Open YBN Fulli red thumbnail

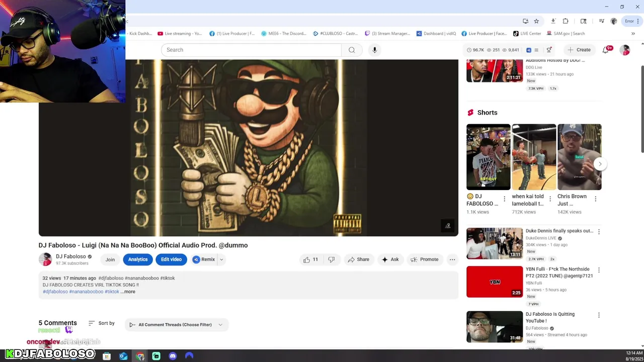click(495, 282)
